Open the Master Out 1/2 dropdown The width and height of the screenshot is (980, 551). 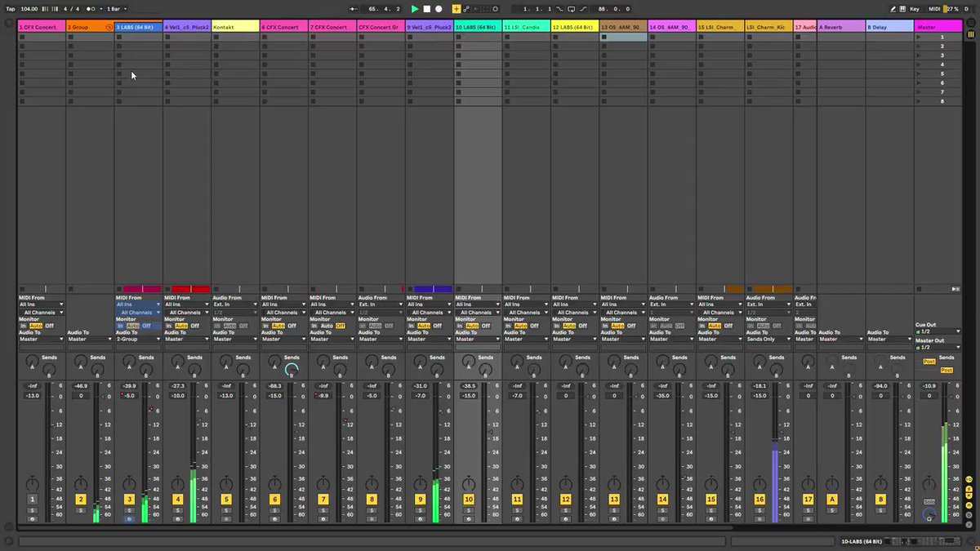(x=938, y=348)
